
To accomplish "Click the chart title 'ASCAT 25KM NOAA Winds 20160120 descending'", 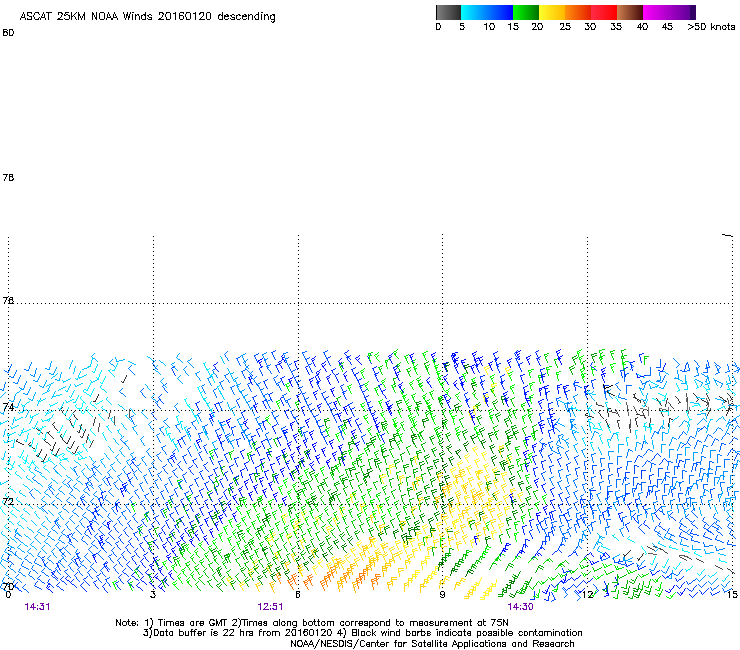I will (x=147, y=16).
